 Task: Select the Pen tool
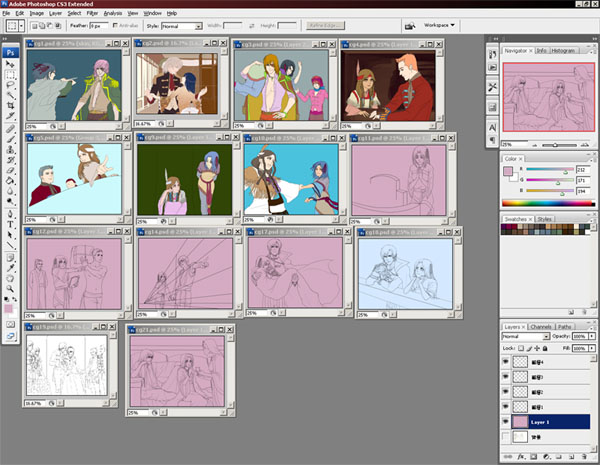[x=10, y=214]
